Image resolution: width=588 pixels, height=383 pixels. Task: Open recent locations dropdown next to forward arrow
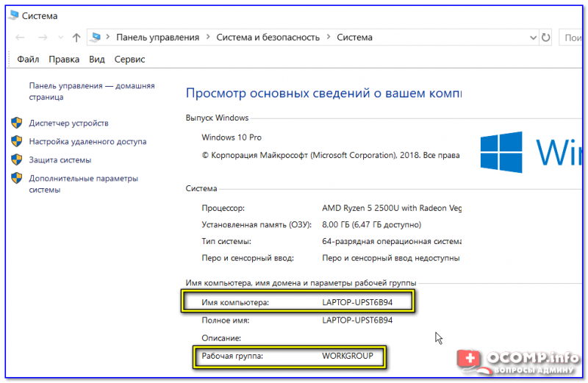point(61,37)
